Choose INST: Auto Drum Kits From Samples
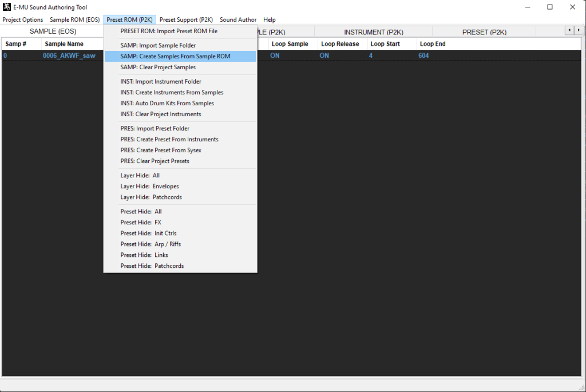This screenshot has width=586, height=392. tap(180, 103)
